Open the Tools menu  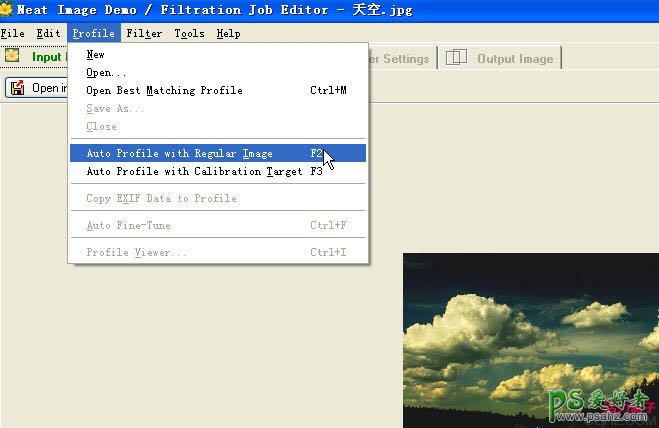click(x=189, y=33)
